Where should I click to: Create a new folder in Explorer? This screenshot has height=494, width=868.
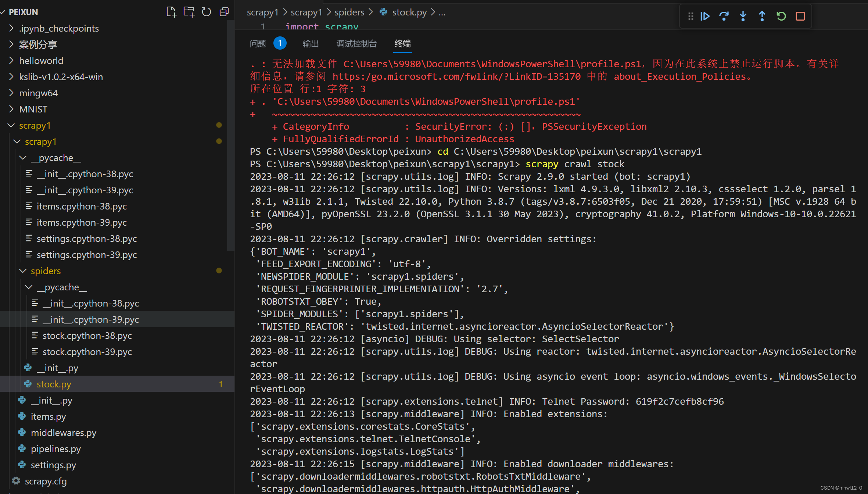click(189, 12)
